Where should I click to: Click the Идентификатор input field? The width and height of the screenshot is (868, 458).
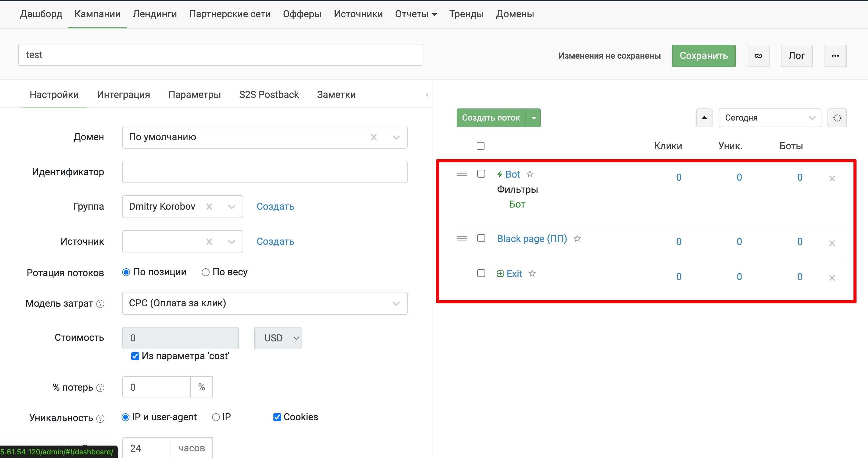pyautogui.click(x=265, y=172)
